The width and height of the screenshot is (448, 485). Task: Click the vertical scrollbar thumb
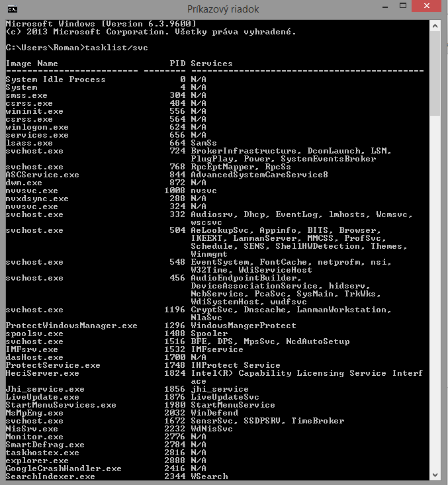435,73
